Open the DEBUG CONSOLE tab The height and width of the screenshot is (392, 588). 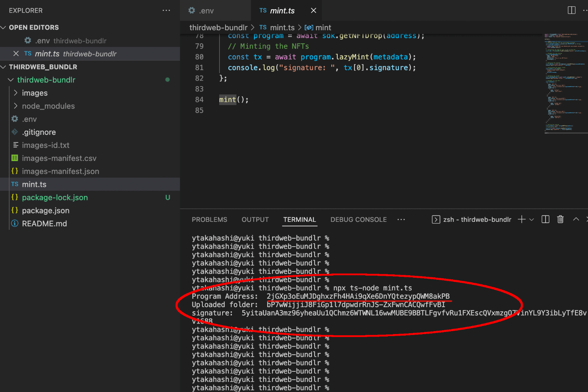pos(358,219)
